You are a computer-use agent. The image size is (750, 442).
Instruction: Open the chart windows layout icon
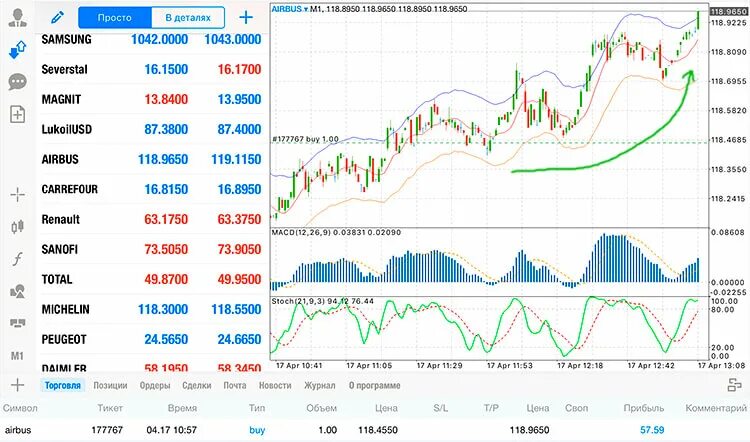click(x=18, y=323)
